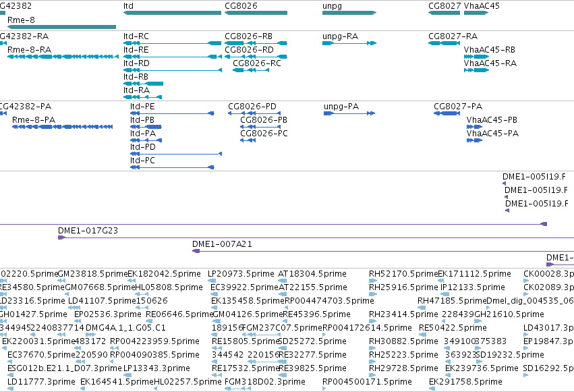Open the VhaAC45-RB transcript label
Image resolution: width=574 pixels, height=392 pixels.
coord(490,50)
